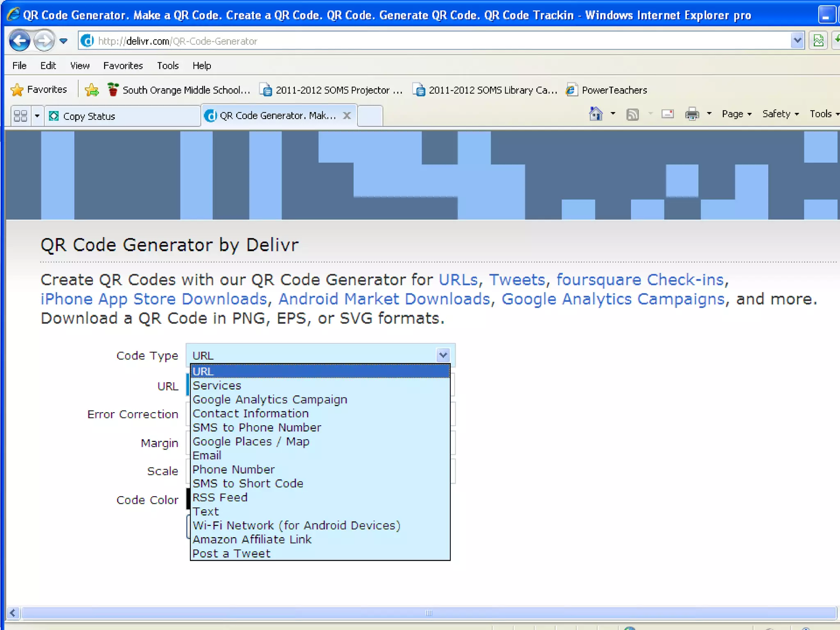Click the Home icon in command bar
This screenshot has height=630, width=840.
point(596,114)
